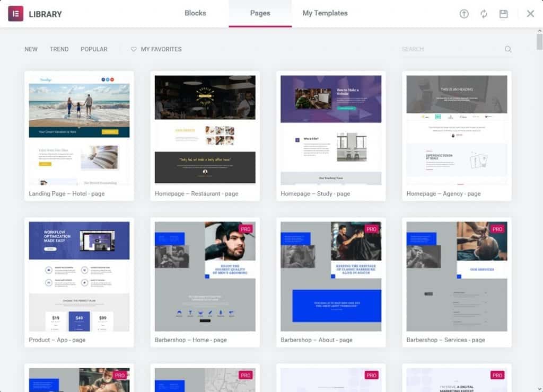
Task: Open Barbershop Services template thumbnail
Action: [x=457, y=277]
